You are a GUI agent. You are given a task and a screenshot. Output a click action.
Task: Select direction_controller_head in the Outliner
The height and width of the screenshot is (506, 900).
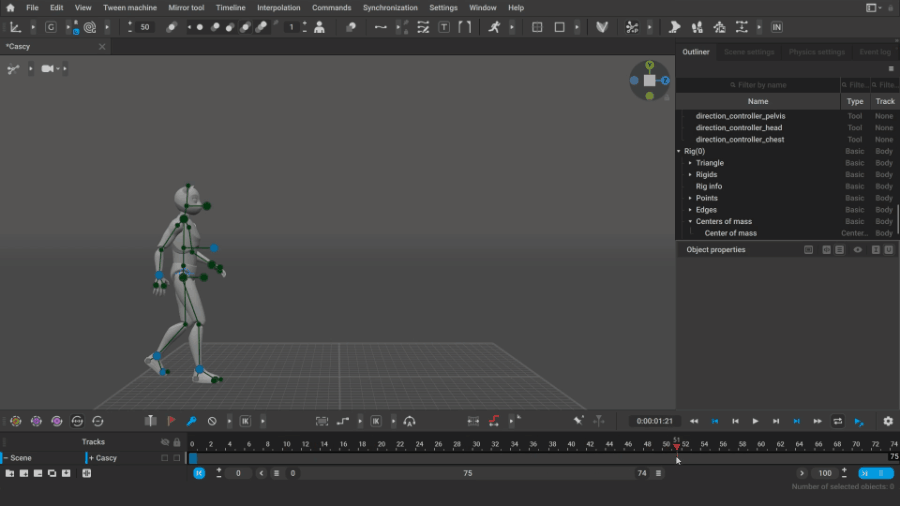(x=738, y=128)
